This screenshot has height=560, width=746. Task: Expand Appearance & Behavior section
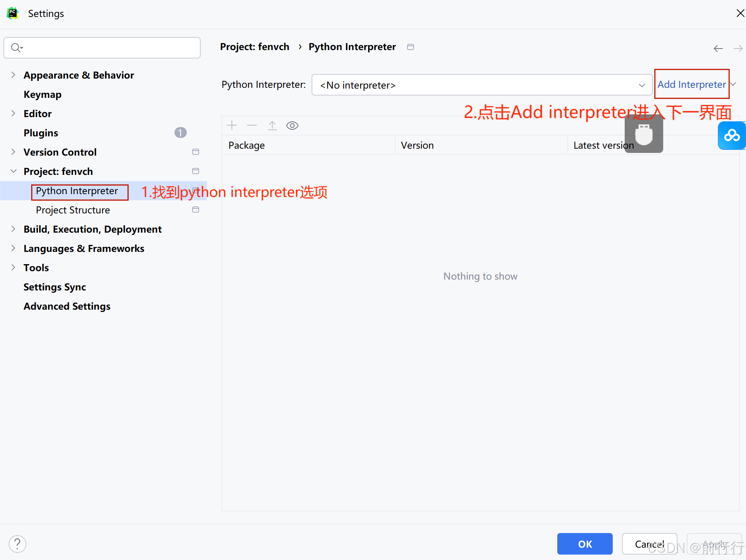coord(13,75)
